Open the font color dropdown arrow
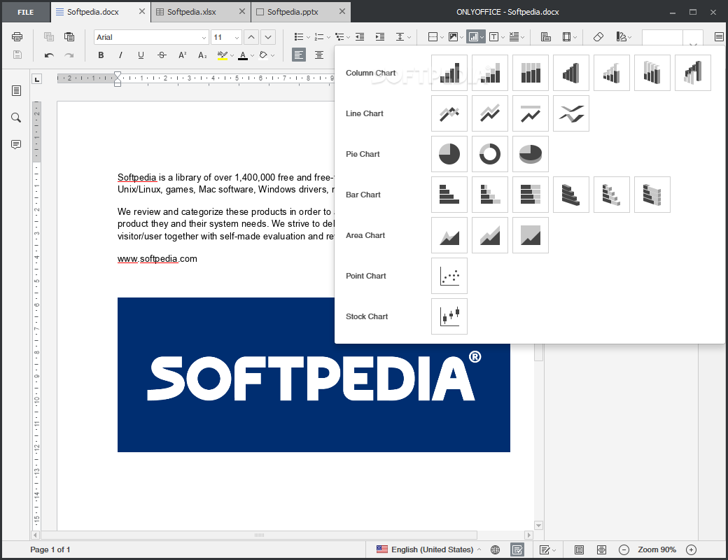Image resolution: width=728 pixels, height=560 pixels. click(252, 56)
